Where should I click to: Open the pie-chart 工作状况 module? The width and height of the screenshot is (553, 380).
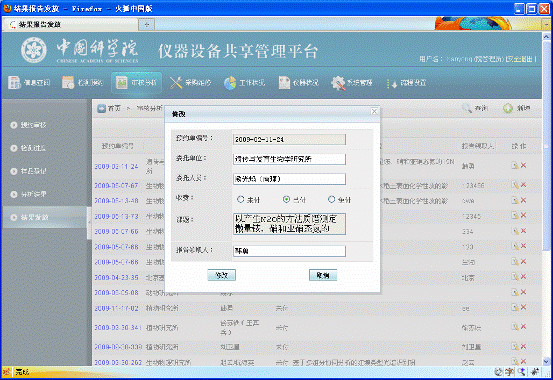(230, 83)
